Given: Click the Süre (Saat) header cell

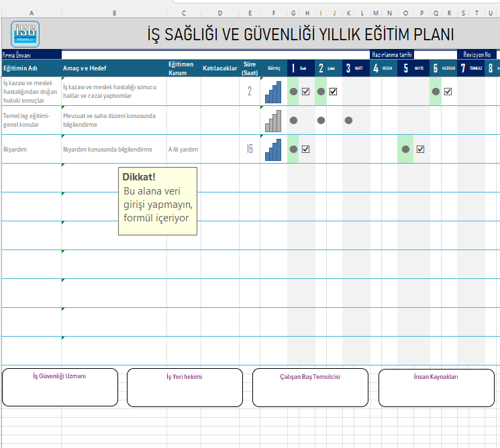Looking at the screenshot, I should click(x=250, y=68).
